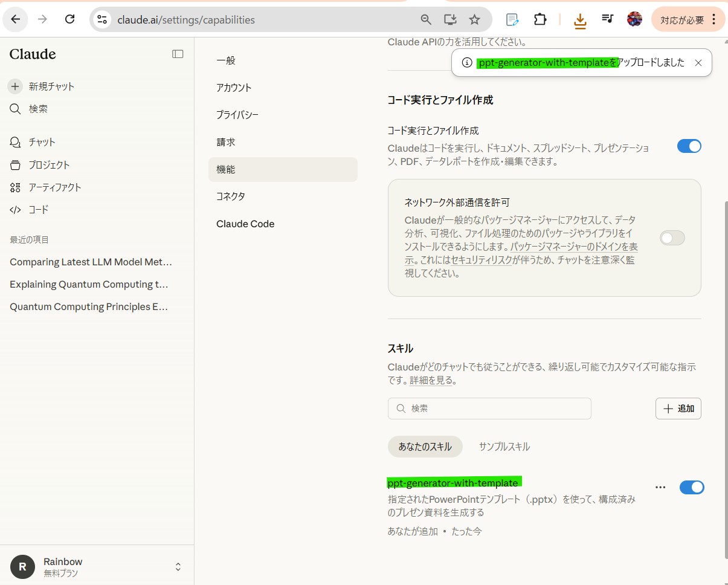728x585 pixels.
Task: Select Connectors (コネクタ) in settings menu
Action: pyautogui.click(x=231, y=196)
